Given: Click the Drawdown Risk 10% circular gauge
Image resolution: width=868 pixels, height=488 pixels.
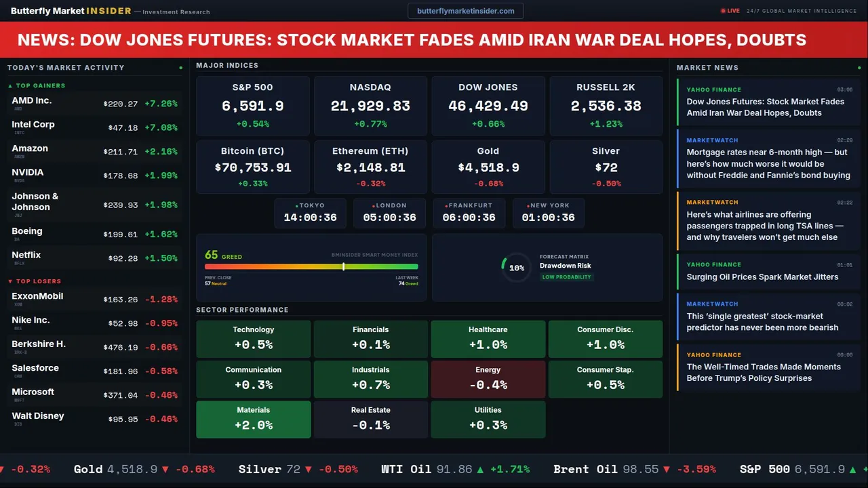Looking at the screenshot, I should 516,268.
